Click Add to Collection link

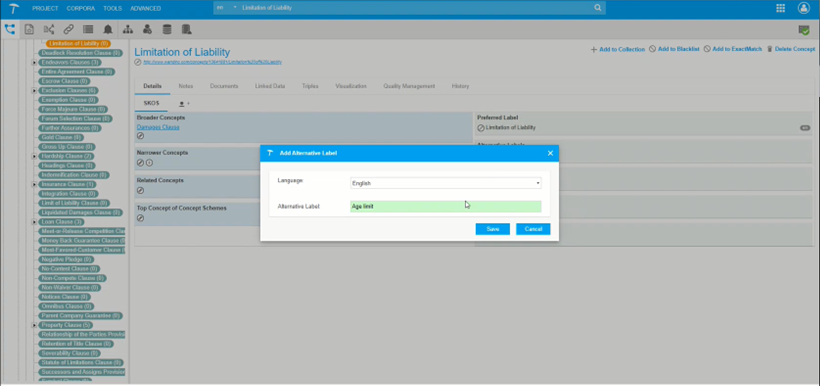pyautogui.click(x=618, y=49)
